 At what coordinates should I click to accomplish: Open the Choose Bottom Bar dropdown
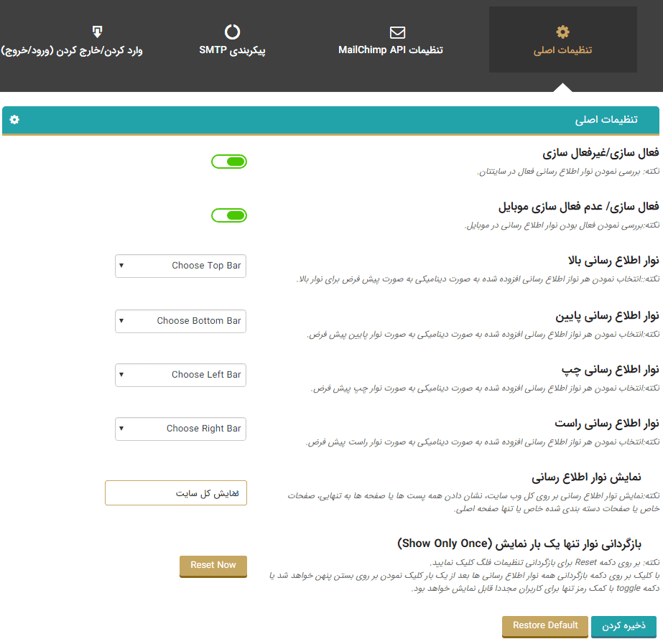pos(180,321)
